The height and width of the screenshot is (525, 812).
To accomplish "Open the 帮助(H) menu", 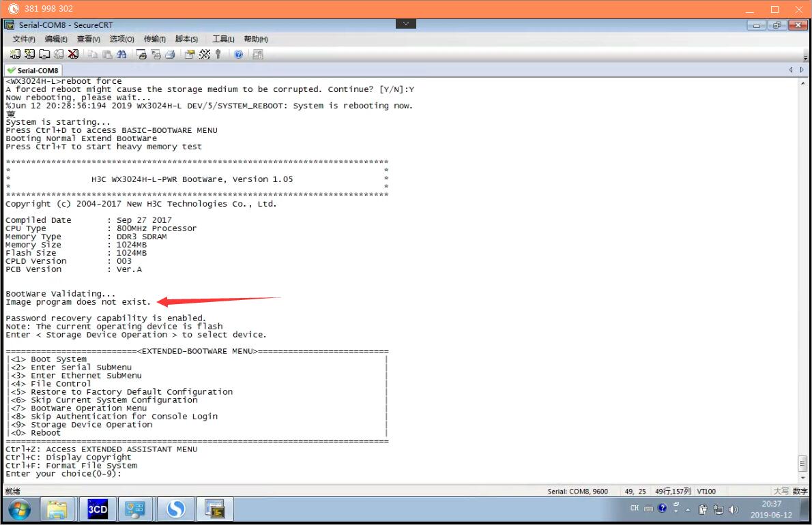I will click(256, 39).
